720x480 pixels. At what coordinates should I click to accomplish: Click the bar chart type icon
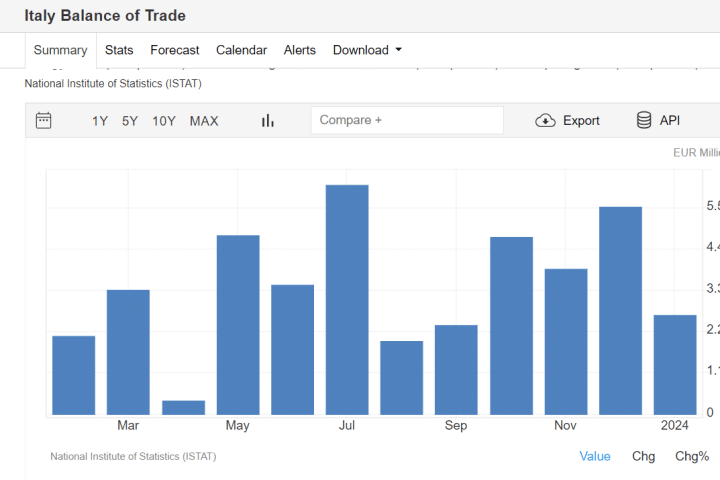[267, 121]
